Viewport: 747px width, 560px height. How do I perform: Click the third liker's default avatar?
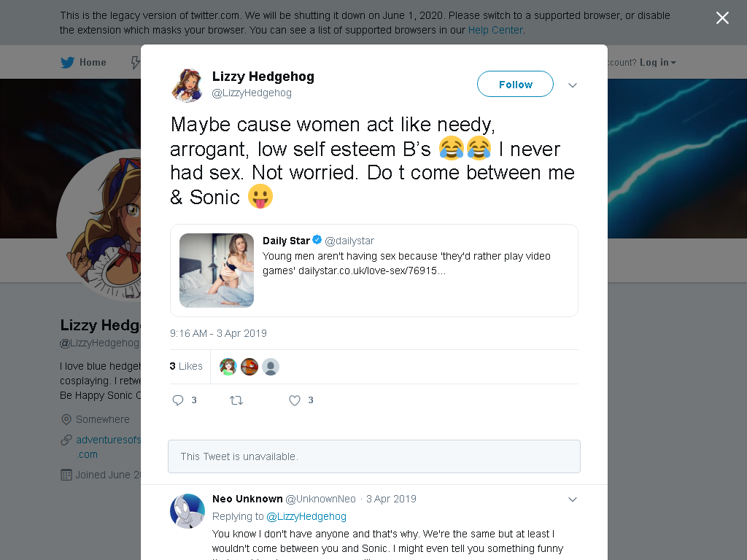[x=271, y=367]
